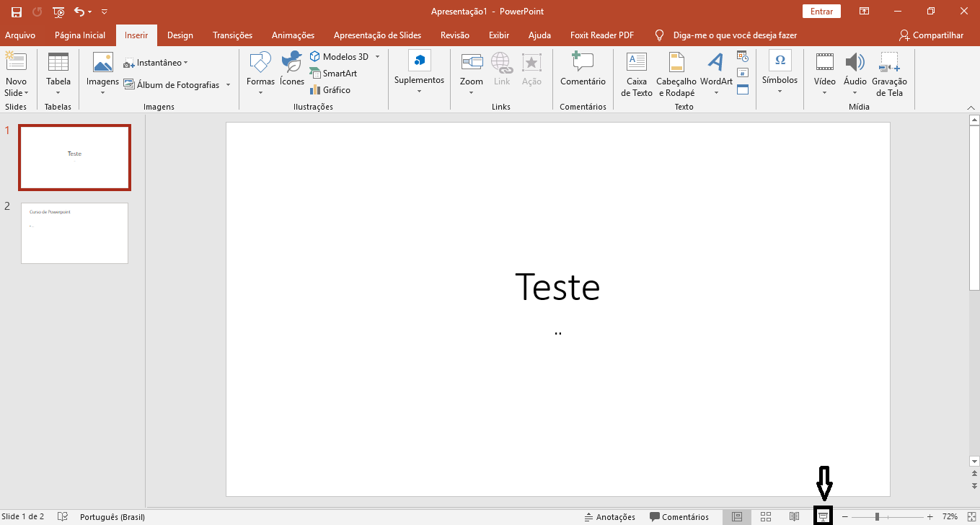Expand the Álbum de Fotografias dropdown
This screenshot has width=980, height=525.
[228, 85]
